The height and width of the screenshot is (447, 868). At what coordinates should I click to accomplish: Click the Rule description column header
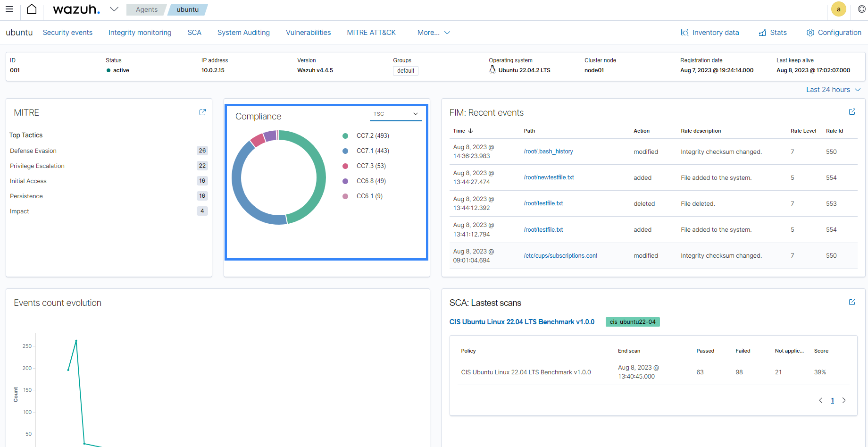click(x=701, y=131)
